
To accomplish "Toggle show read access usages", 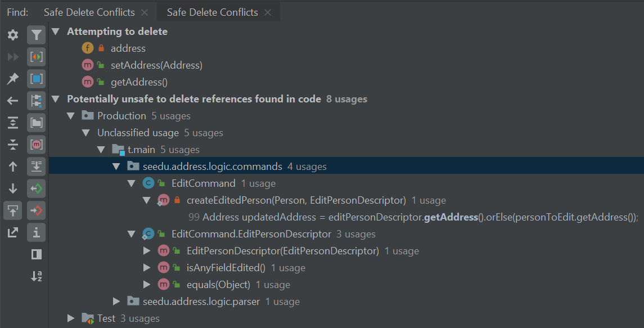I will tap(37, 188).
